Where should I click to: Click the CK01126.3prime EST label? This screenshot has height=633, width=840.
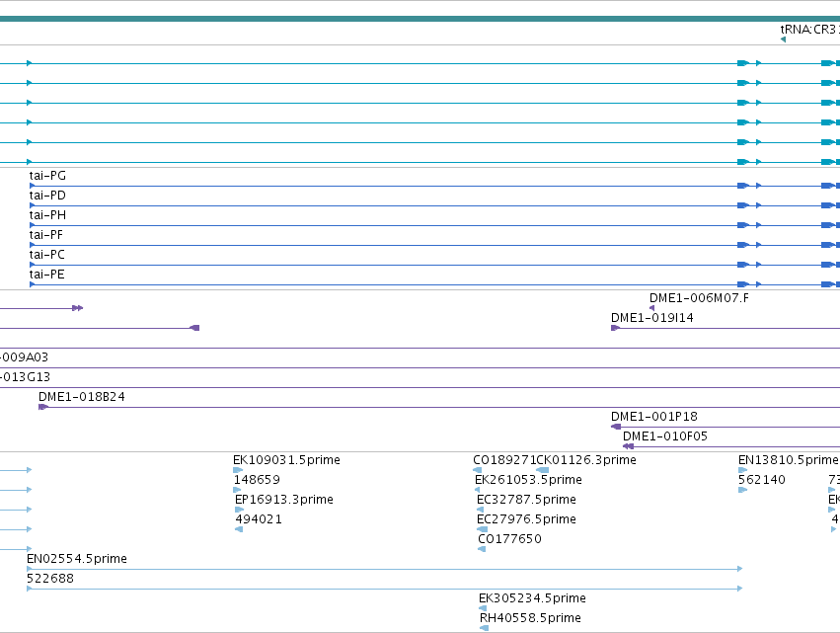pyautogui.click(x=586, y=460)
